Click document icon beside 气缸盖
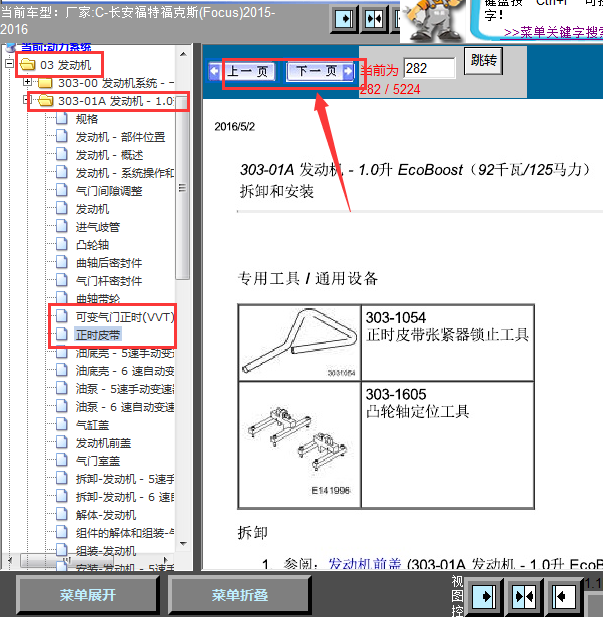The width and height of the screenshot is (603, 617). pyautogui.click(x=62, y=425)
